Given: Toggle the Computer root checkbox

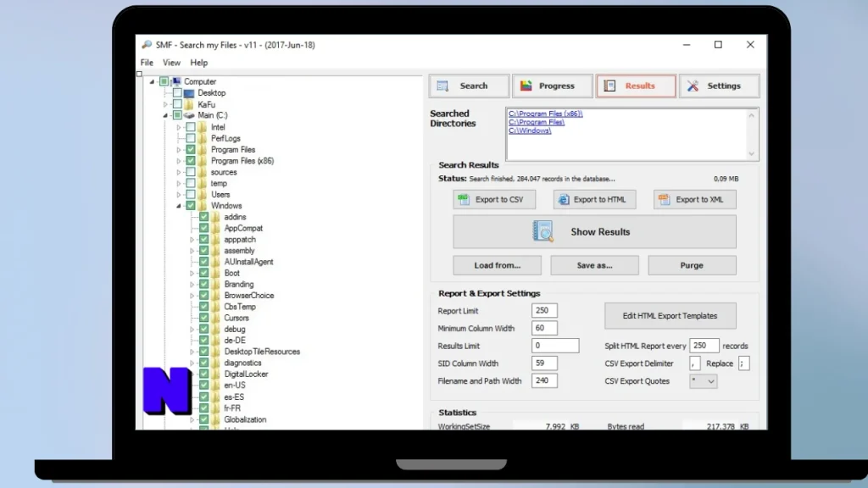Looking at the screenshot, I should [x=164, y=81].
